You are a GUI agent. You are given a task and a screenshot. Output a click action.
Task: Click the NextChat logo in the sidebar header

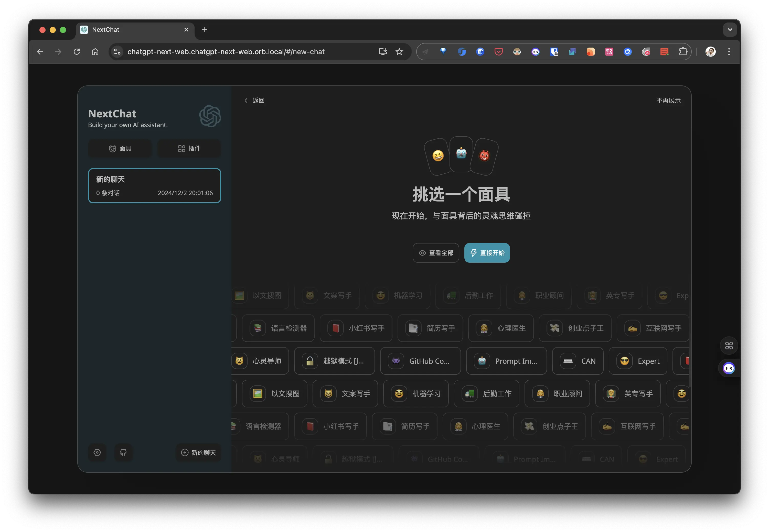click(x=210, y=116)
